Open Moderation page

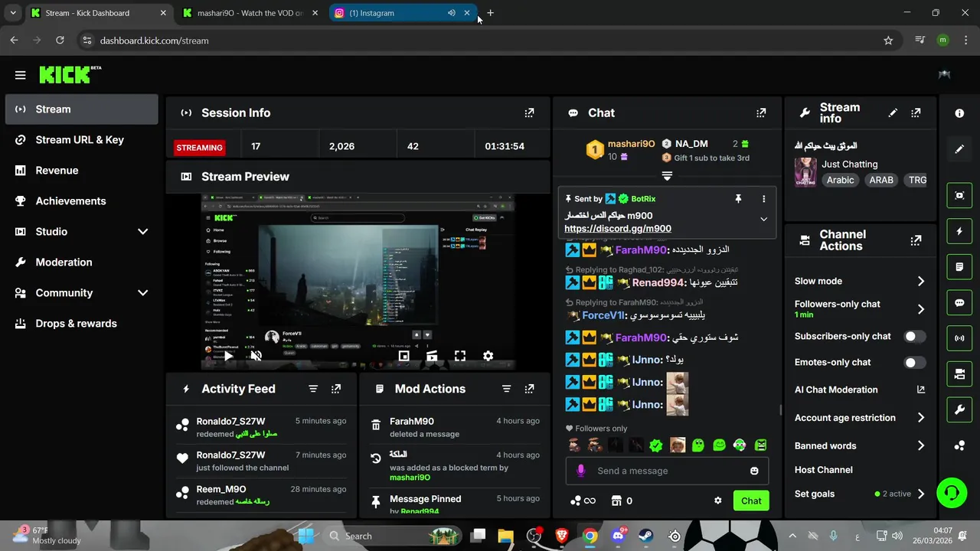[81, 262]
